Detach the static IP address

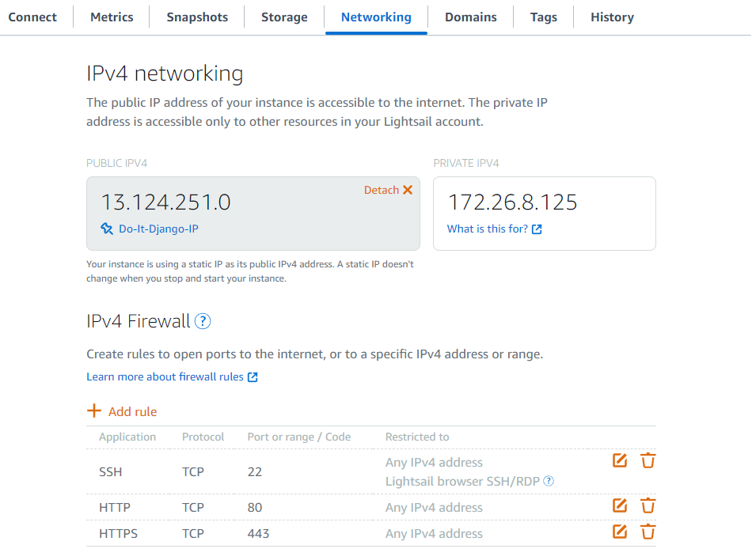pyautogui.click(x=388, y=190)
